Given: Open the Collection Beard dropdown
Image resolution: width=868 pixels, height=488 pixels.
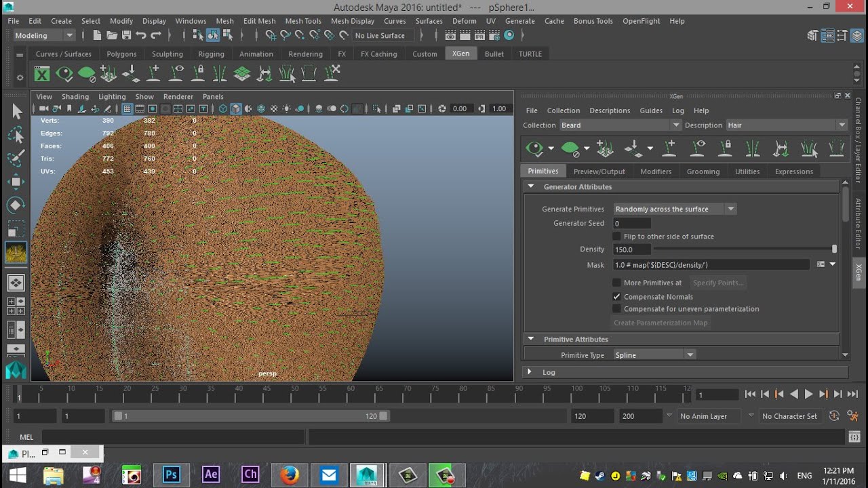Looking at the screenshot, I should click(x=620, y=125).
